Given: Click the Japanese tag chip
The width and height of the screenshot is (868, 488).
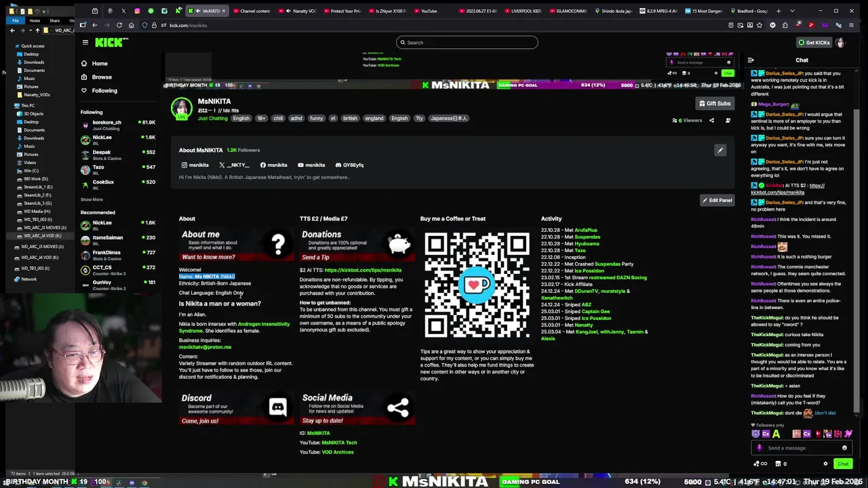Looking at the screenshot, I should click(448, 118).
